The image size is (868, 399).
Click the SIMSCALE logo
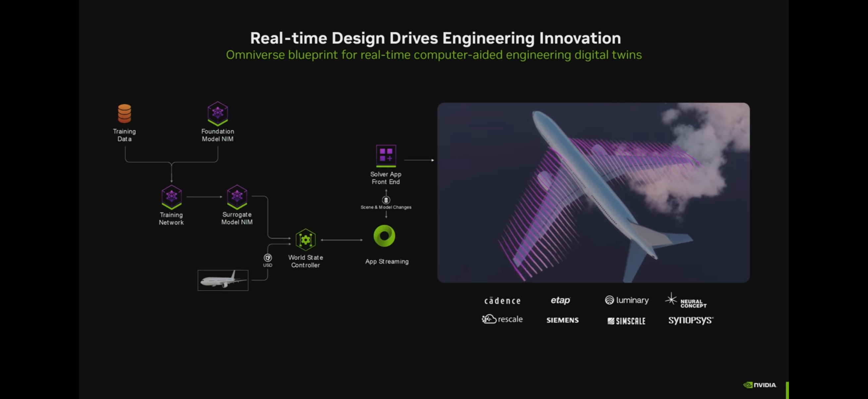click(626, 321)
